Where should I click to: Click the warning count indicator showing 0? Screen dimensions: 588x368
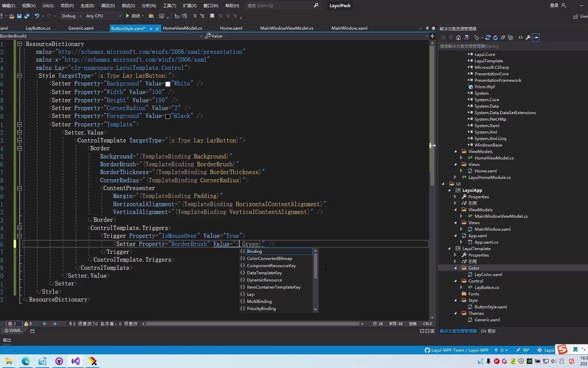coord(28,324)
